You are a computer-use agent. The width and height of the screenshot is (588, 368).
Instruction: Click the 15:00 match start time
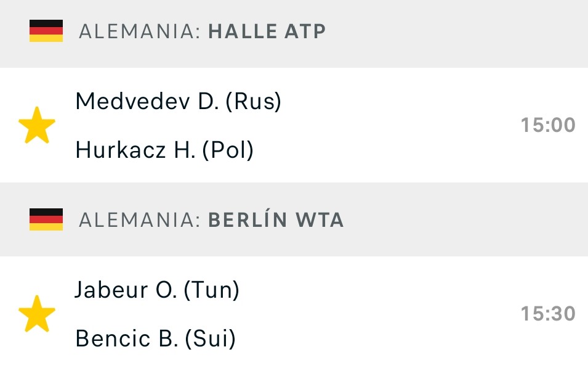coord(548,125)
